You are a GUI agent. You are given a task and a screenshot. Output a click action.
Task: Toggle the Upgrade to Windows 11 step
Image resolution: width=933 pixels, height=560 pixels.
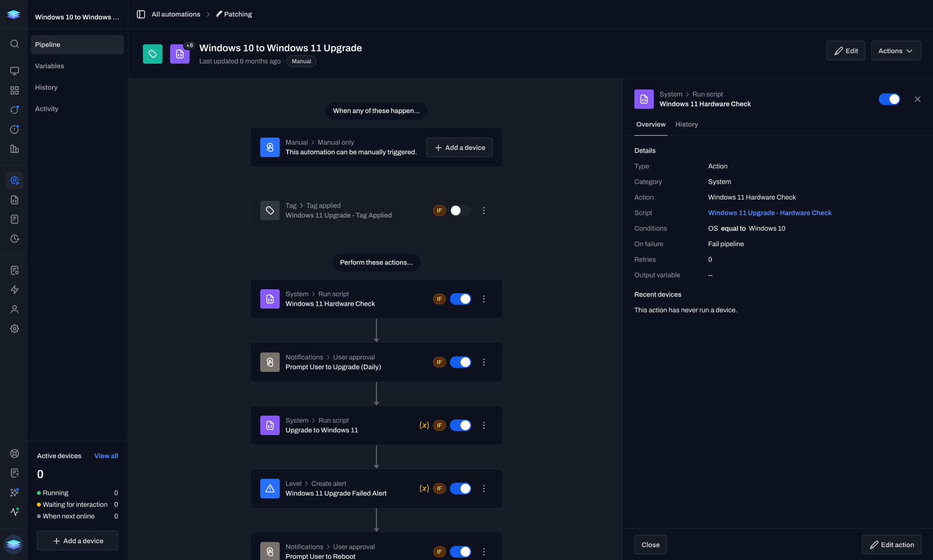pos(460,425)
